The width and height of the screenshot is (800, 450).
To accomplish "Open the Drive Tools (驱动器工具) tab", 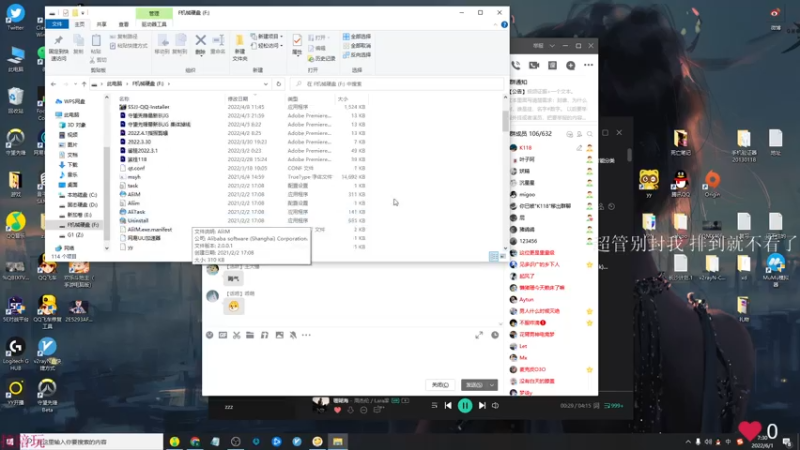I will click(154, 24).
